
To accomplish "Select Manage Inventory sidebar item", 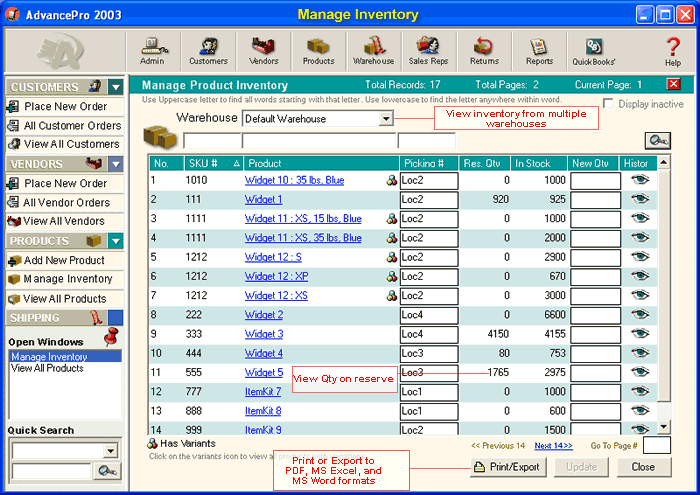I will point(65,279).
